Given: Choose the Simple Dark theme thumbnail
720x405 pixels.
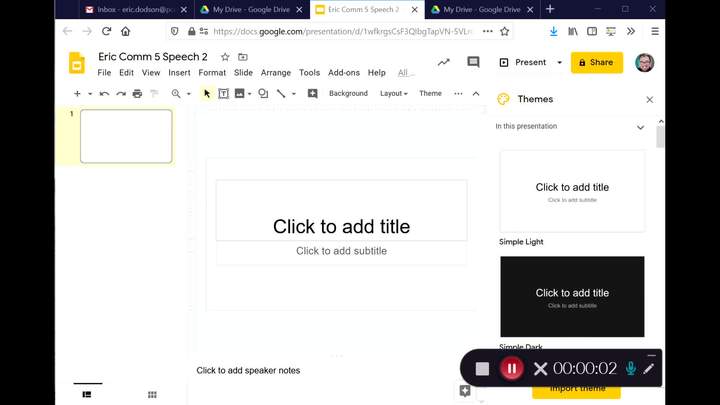Looking at the screenshot, I should point(572,296).
